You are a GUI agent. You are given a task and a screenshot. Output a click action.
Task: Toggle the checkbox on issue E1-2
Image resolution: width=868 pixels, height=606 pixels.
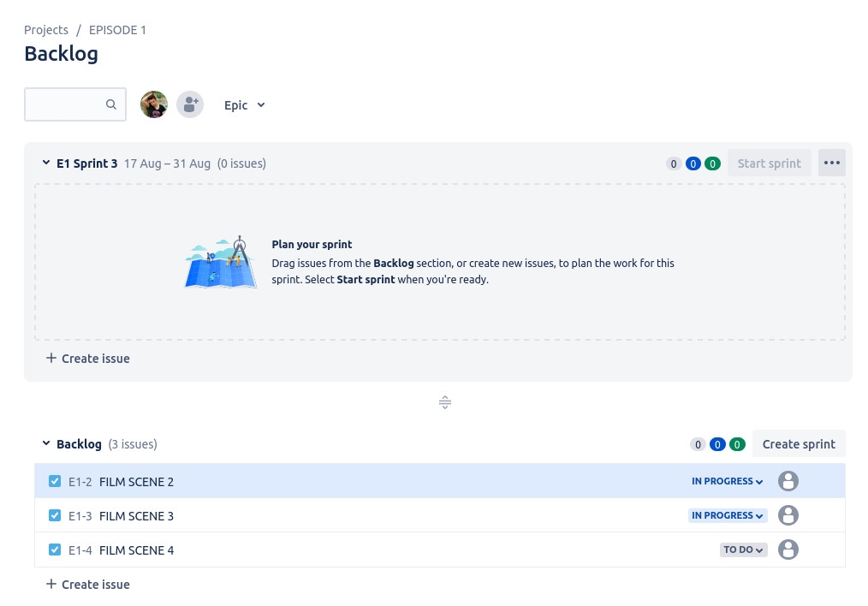(55, 481)
